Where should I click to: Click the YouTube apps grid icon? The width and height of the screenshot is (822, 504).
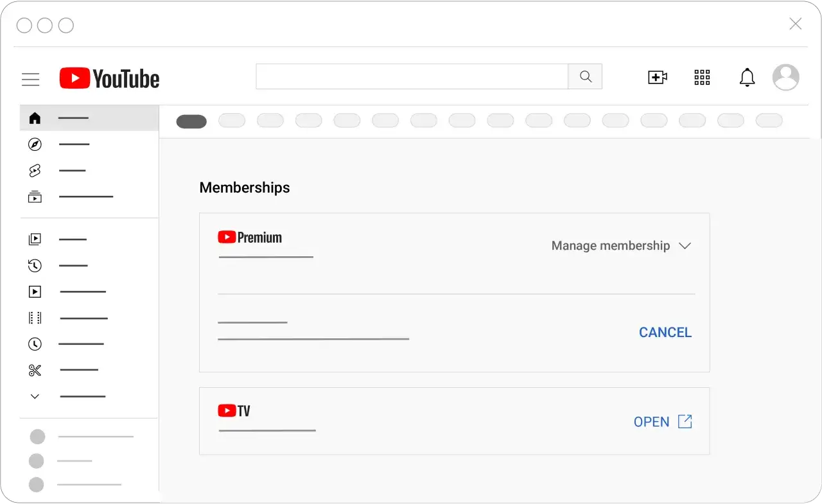tap(702, 77)
